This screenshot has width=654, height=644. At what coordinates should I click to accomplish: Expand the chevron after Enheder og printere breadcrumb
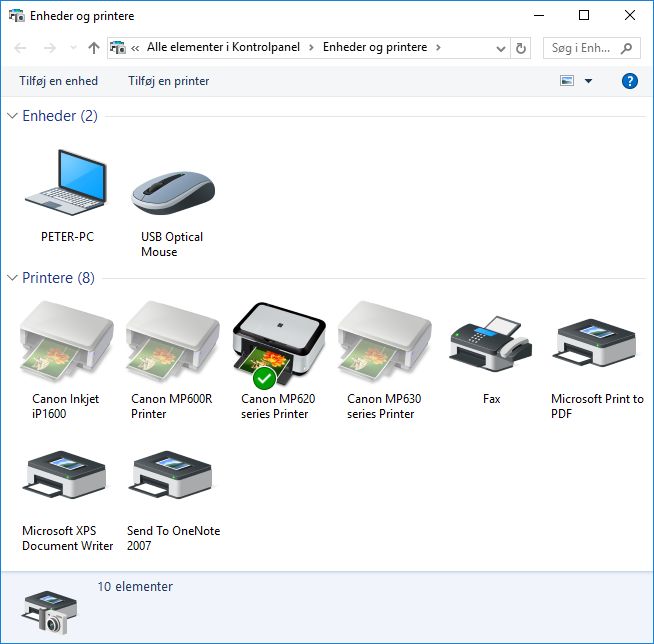point(438,48)
